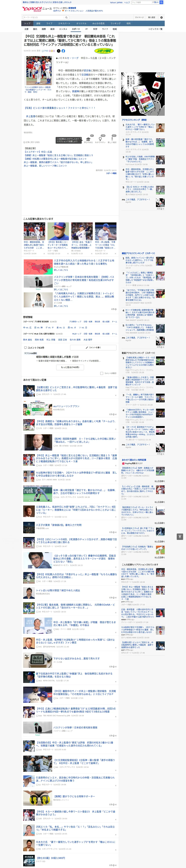Open the settings gear icon
This screenshot has height=868, width=186.
coord(161,18)
